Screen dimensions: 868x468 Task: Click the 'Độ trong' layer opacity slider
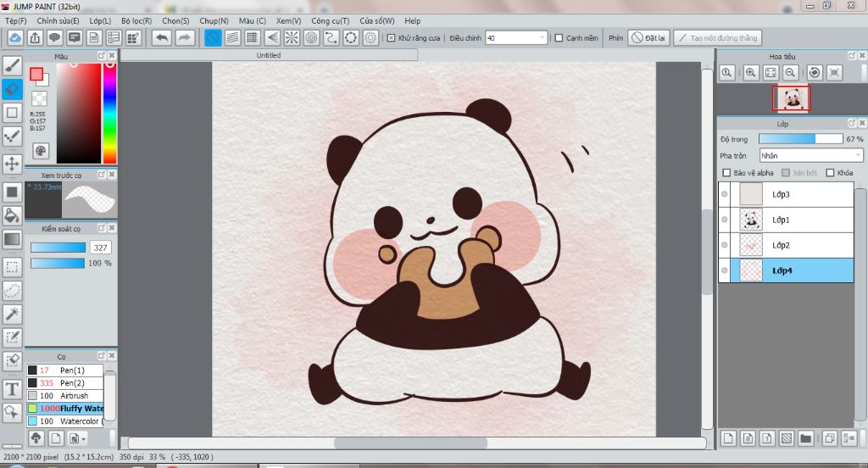click(x=800, y=139)
